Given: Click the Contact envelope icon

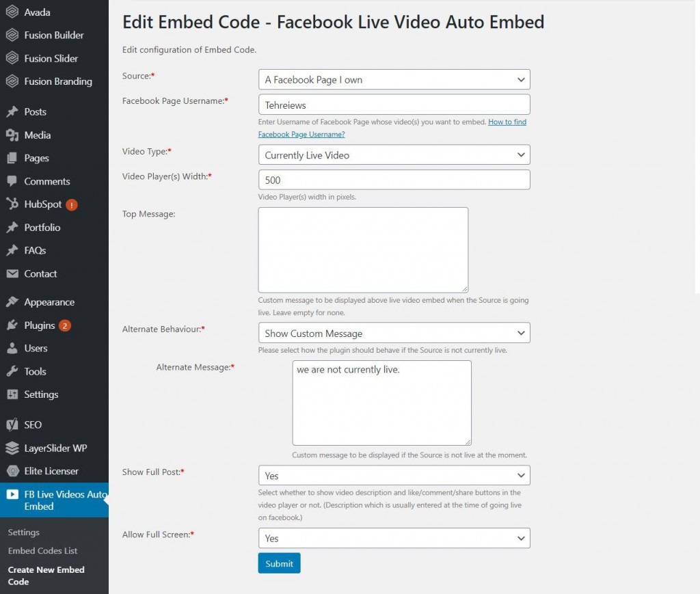Looking at the screenshot, I should pyautogui.click(x=12, y=273).
